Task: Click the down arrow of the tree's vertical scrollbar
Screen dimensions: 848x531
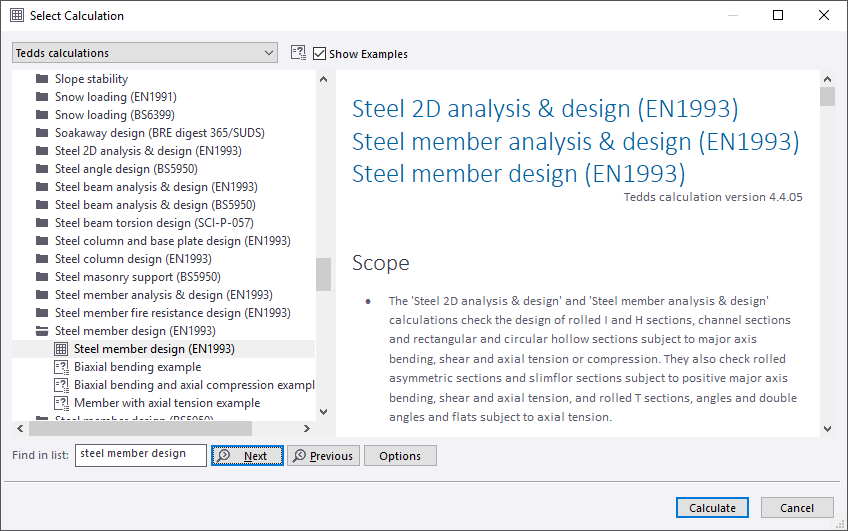Action: click(x=323, y=411)
